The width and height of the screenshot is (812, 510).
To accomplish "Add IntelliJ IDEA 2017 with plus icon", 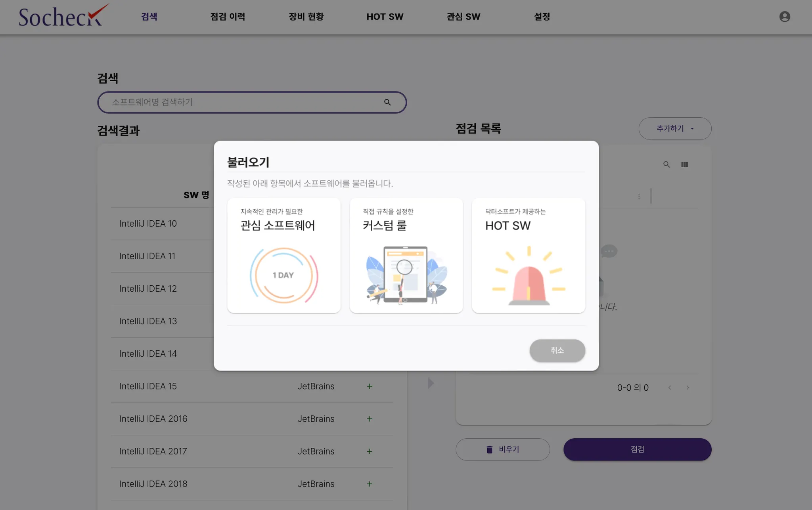I will 370,451.
